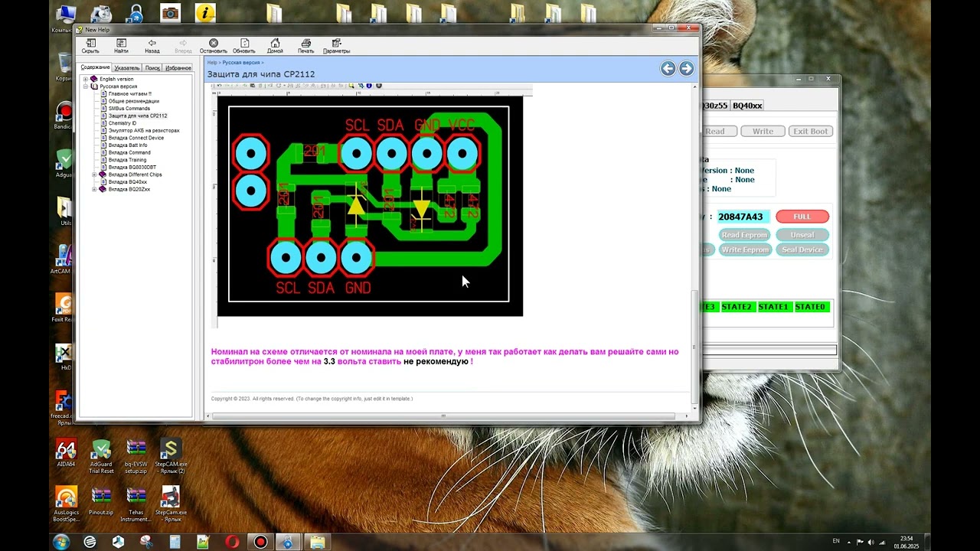Print topic with the Печать icon

click(305, 46)
